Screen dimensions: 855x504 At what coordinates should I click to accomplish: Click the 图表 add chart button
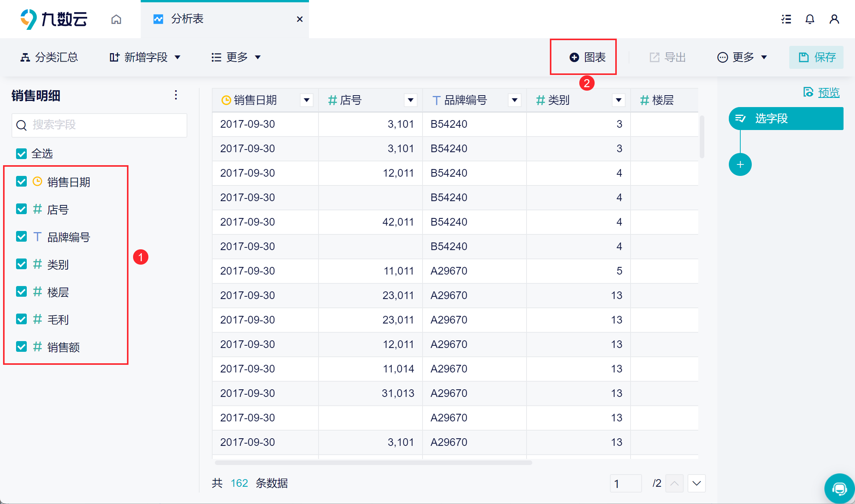coord(587,57)
